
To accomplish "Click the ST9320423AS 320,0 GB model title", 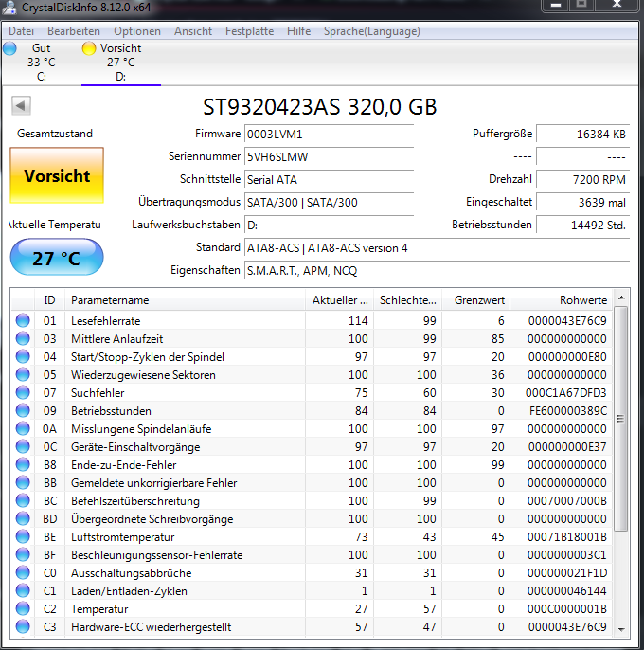I will click(319, 107).
